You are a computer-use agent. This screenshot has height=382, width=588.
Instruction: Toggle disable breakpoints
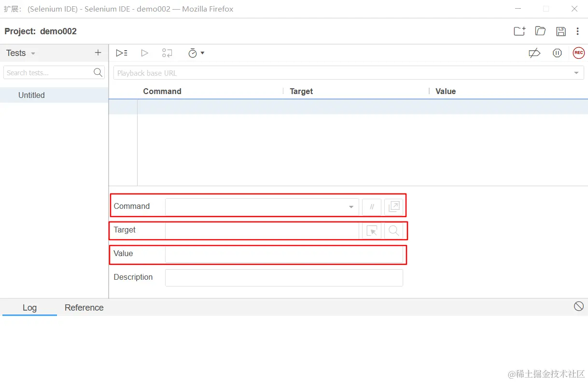tap(534, 53)
